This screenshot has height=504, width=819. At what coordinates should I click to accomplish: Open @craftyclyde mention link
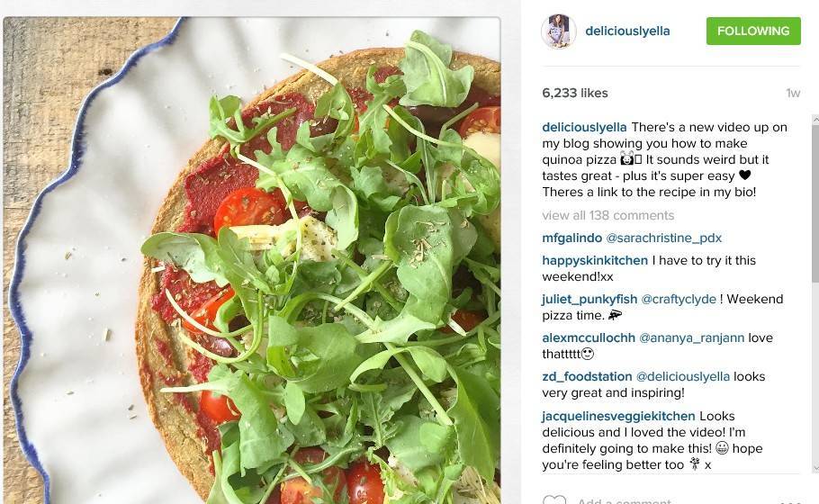[x=679, y=300]
